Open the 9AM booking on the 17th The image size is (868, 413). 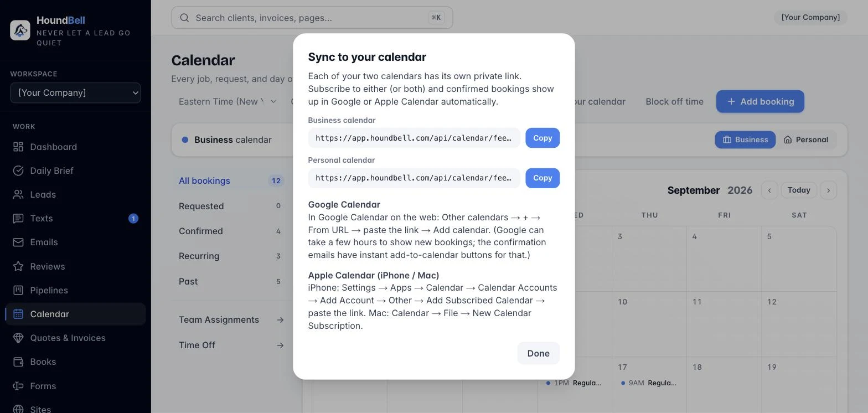coord(649,383)
